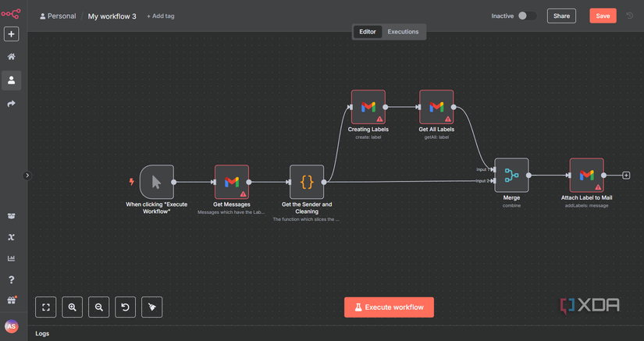Click the output connector of Get Messages node
This screenshot has height=341, width=644.
tap(249, 182)
